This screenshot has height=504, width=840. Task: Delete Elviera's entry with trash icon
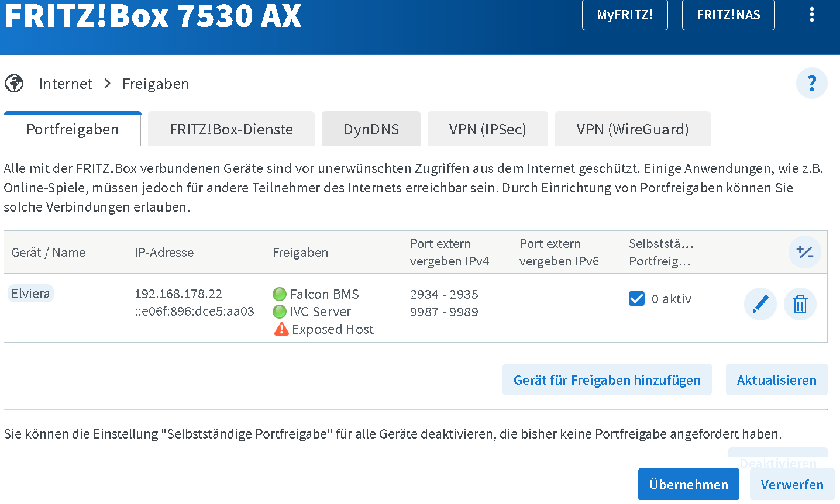tap(800, 304)
